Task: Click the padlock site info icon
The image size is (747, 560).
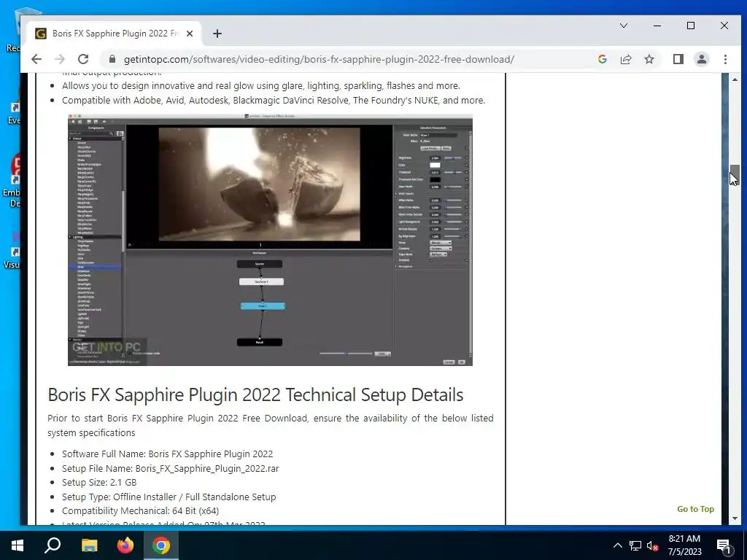Action: point(112,59)
